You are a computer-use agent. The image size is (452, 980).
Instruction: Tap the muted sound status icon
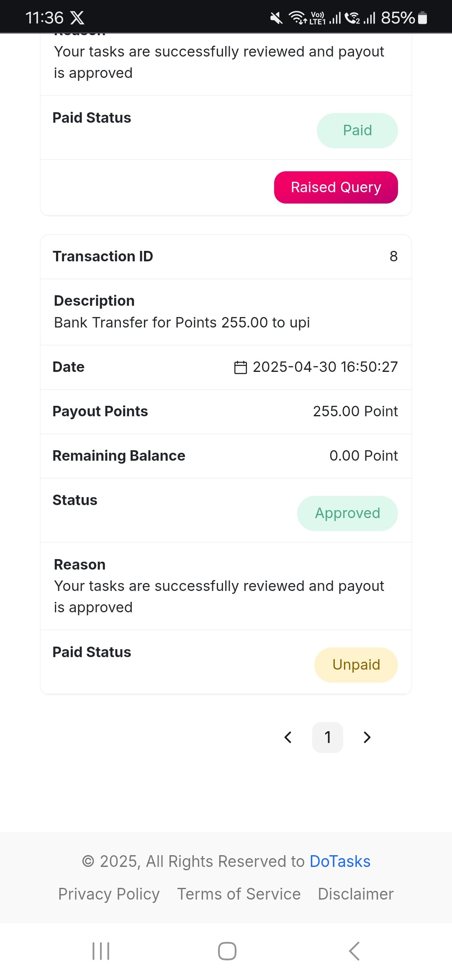(276, 18)
